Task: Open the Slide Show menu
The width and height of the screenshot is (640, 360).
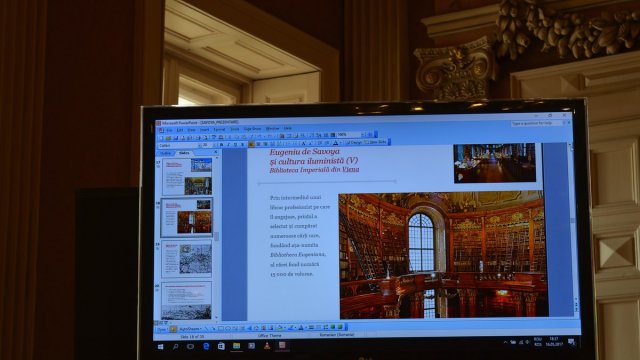Action: 252,129
